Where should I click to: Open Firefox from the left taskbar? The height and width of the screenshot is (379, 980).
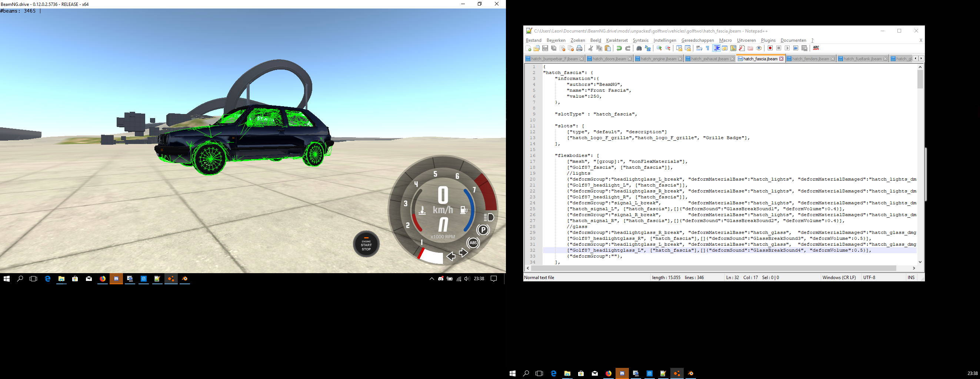coord(103,279)
